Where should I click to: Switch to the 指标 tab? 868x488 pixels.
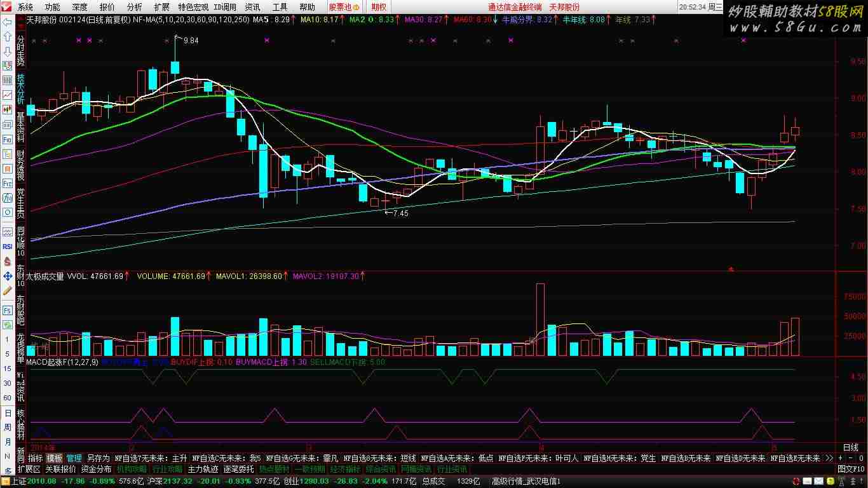tap(35, 458)
